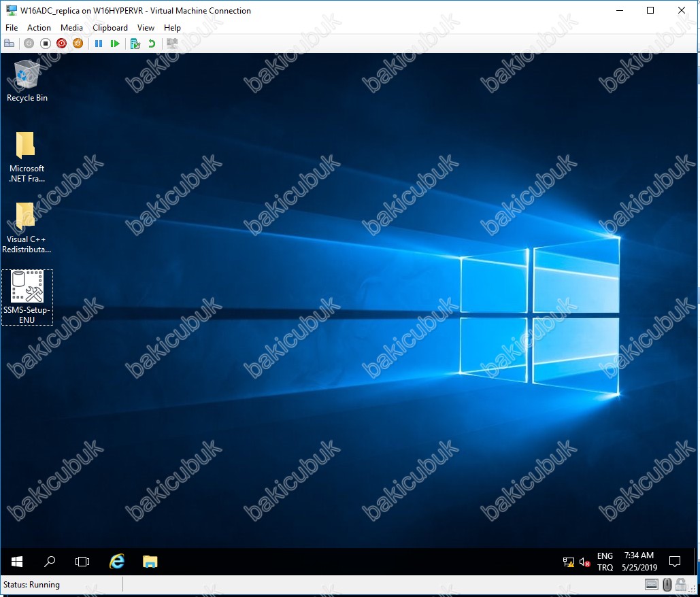Open Task View on the taskbar
700x597 pixels.
point(82,562)
